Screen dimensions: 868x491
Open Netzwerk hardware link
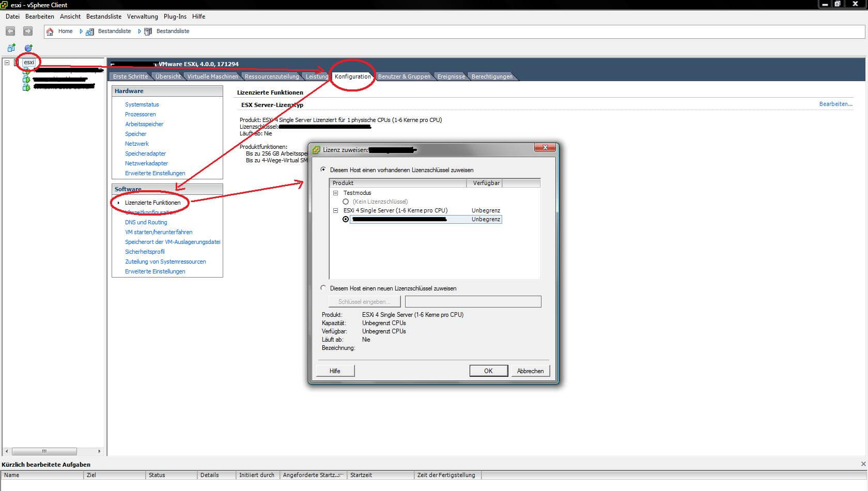(137, 144)
